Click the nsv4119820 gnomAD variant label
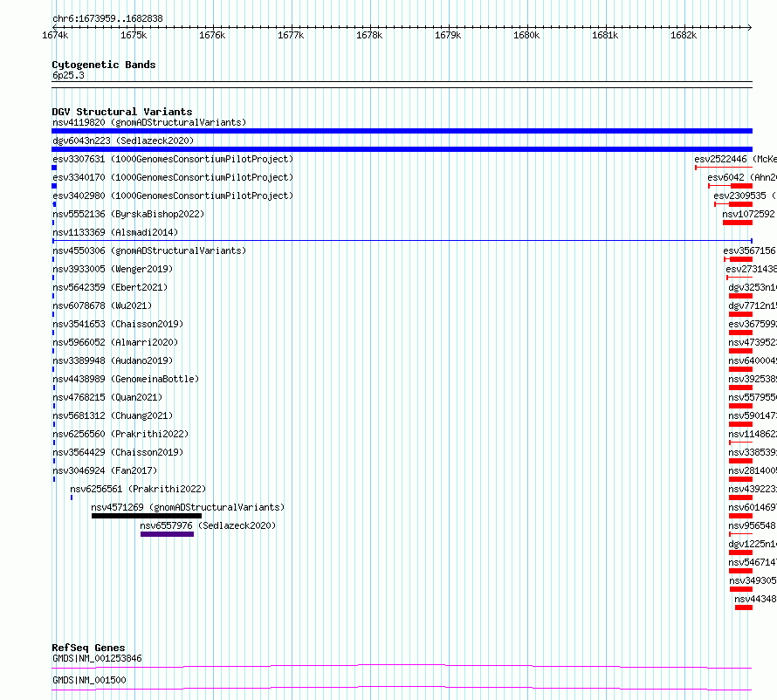The image size is (777, 700). click(149, 122)
